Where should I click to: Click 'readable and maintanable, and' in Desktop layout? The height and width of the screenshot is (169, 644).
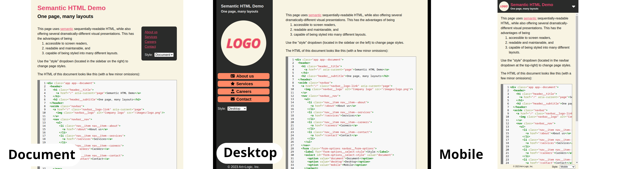pos(316,30)
